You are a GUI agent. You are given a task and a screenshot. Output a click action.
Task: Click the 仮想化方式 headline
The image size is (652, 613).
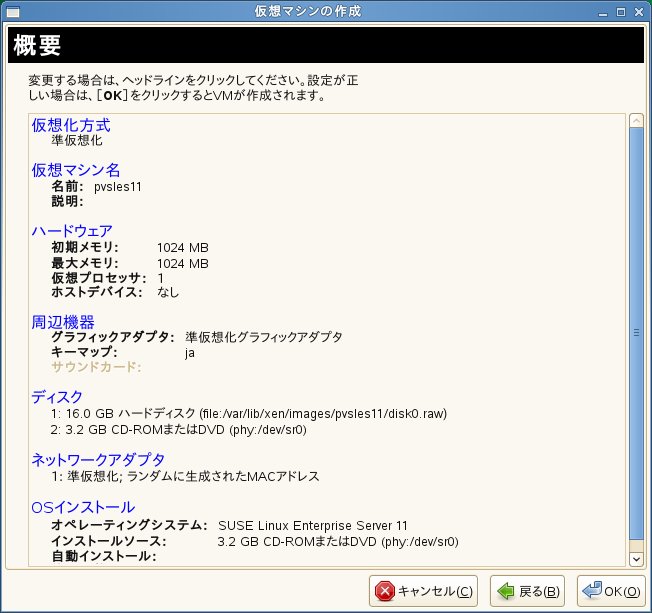[70, 125]
